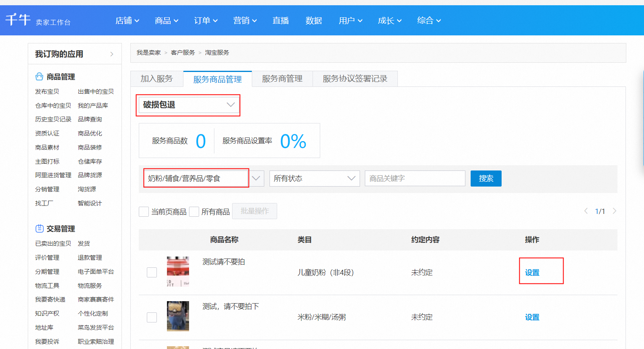Open 智能设计 in sidebar
The height and width of the screenshot is (349, 644).
click(x=90, y=203)
